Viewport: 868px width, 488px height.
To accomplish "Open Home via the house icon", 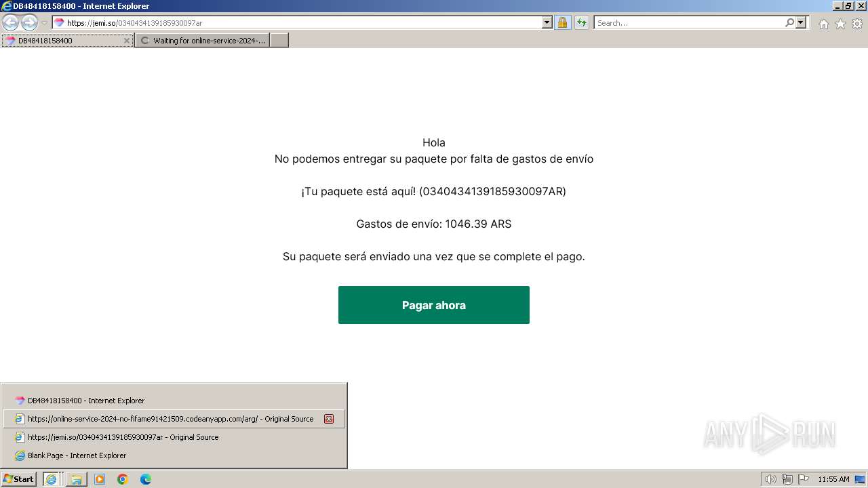I will coord(823,24).
